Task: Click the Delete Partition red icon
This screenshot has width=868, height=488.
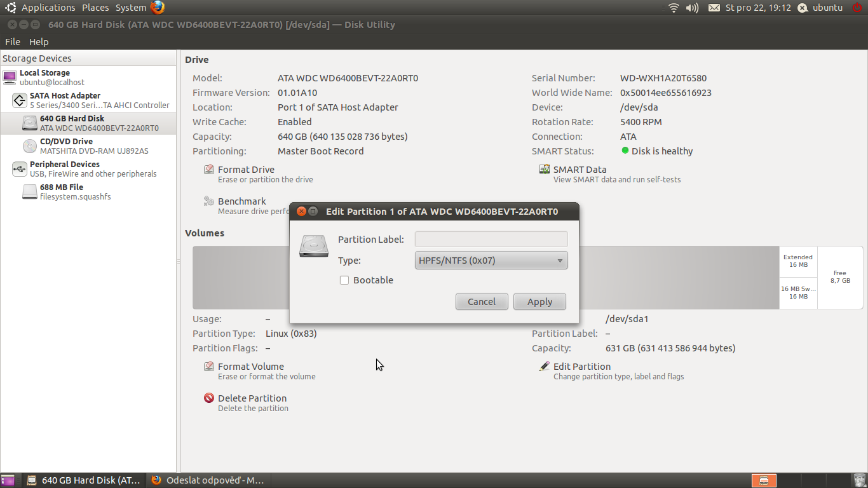Action: coord(208,398)
